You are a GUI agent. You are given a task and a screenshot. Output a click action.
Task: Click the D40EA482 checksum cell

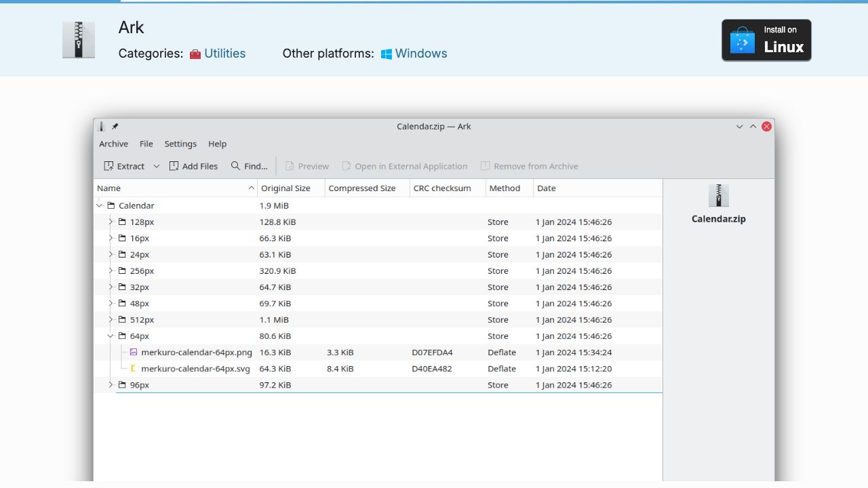[x=432, y=369]
